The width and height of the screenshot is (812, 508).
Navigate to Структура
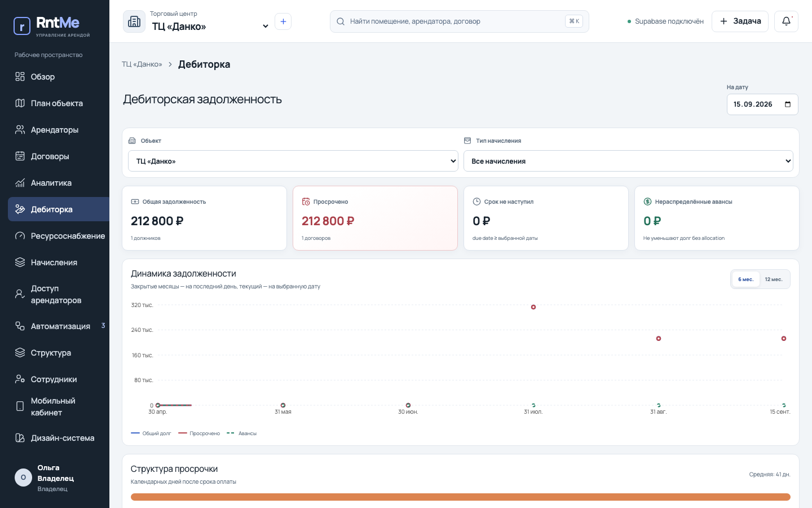59,353
